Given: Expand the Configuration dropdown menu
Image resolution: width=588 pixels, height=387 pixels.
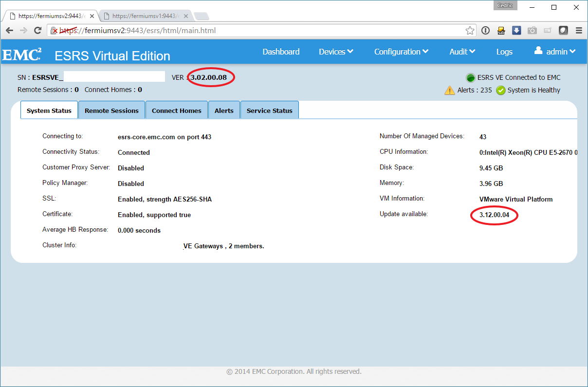Looking at the screenshot, I should [x=401, y=52].
